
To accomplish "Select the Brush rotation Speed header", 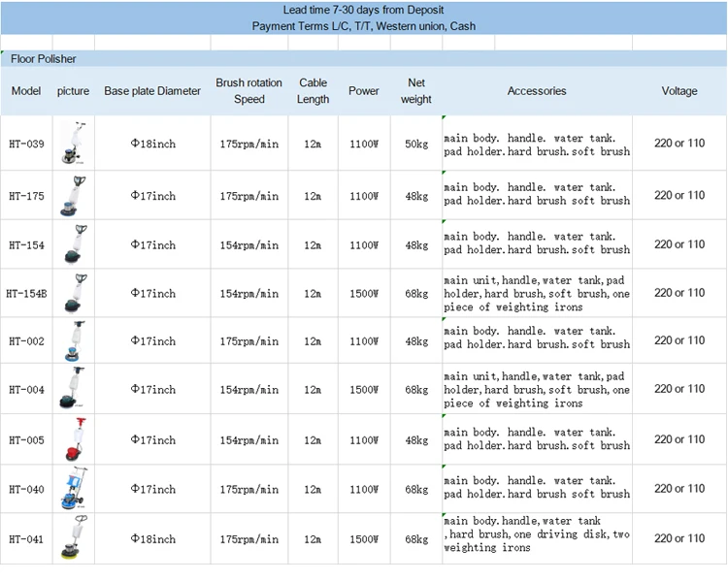I will click(x=248, y=91).
